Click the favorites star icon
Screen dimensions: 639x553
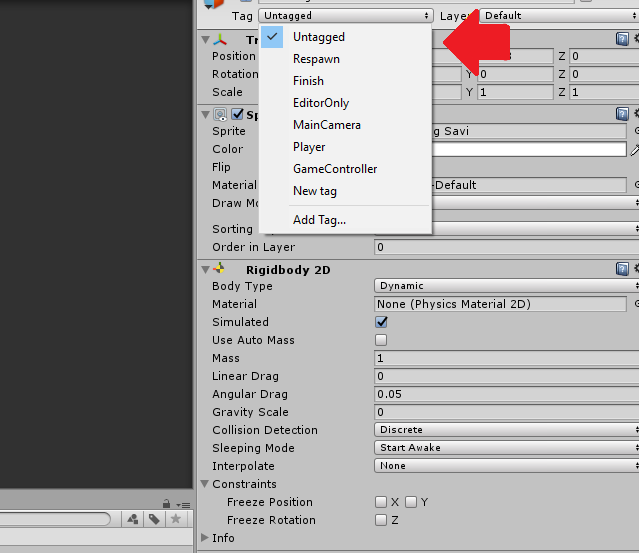coord(176,519)
